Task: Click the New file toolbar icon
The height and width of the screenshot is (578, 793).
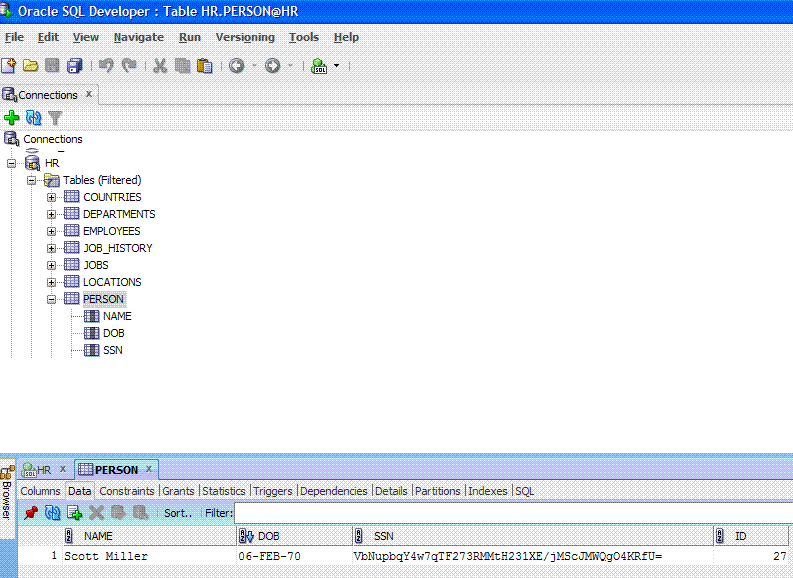Action: coord(9,66)
